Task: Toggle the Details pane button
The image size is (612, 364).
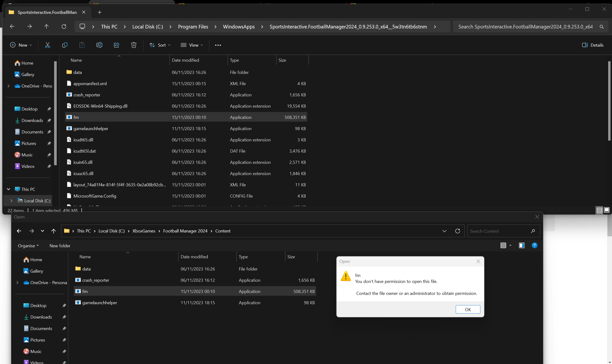Action: (x=593, y=45)
